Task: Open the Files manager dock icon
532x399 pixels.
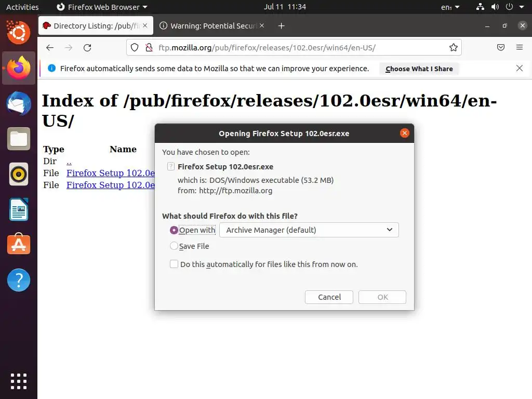Action: click(18, 139)
